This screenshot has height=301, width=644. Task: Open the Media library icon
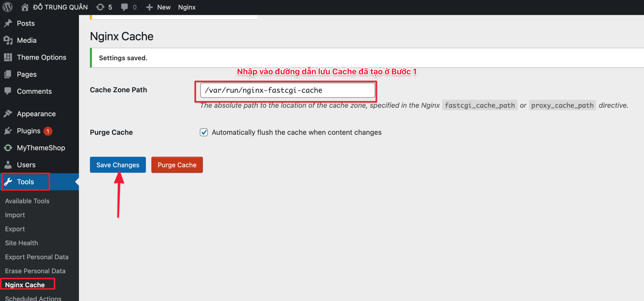8,40
